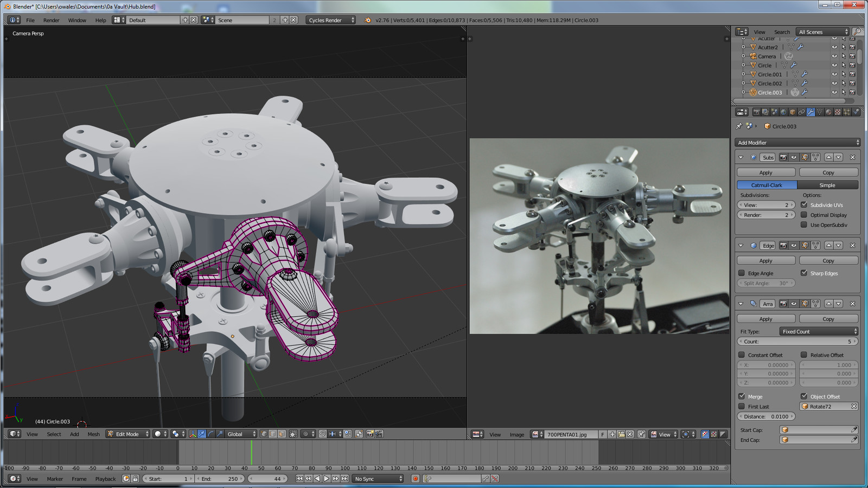The image size is (868, 488).
Task: Open the Material properties tab icon
Action: [x=828, y=112]
